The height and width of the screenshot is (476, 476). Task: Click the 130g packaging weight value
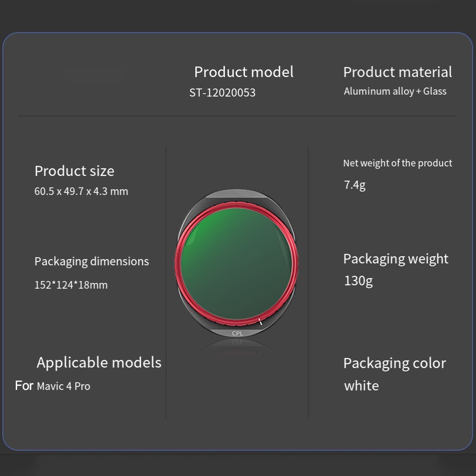[x=358, y=281]
